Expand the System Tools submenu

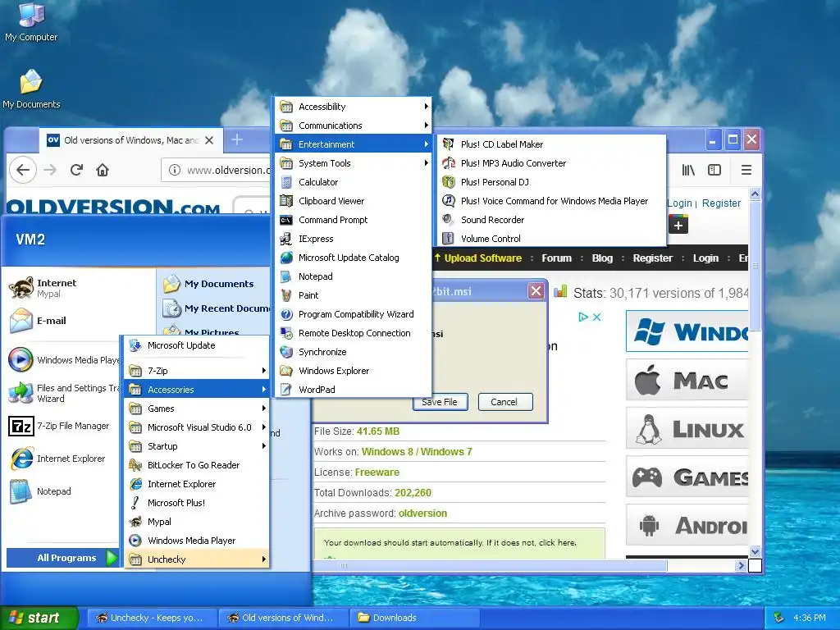point(354,163)
